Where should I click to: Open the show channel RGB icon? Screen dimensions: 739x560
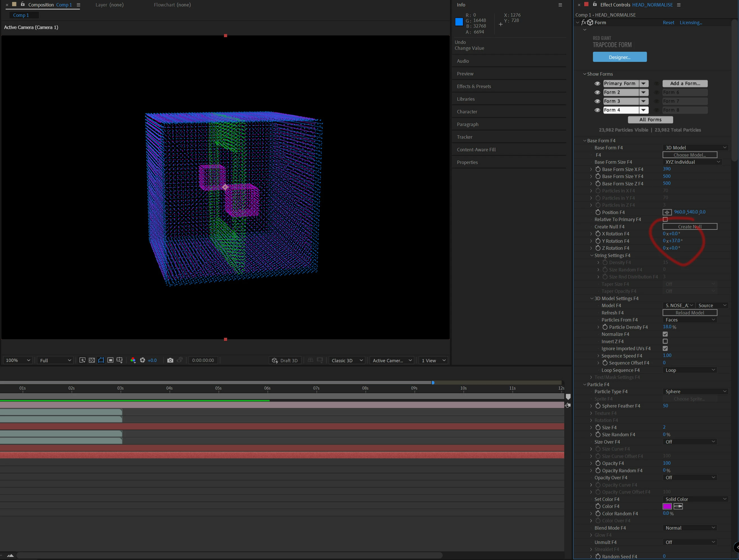[133, 360]
